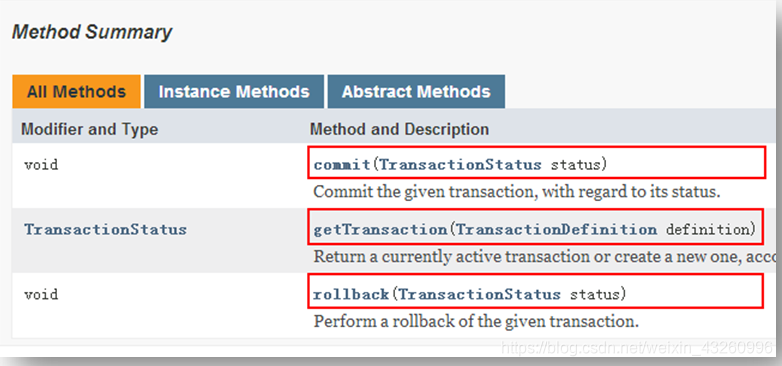The width and height of the screenshot is (782, 366).
Task: Click void modifier in the commit row
Action: pyautogui.click(x=41, y=165)
